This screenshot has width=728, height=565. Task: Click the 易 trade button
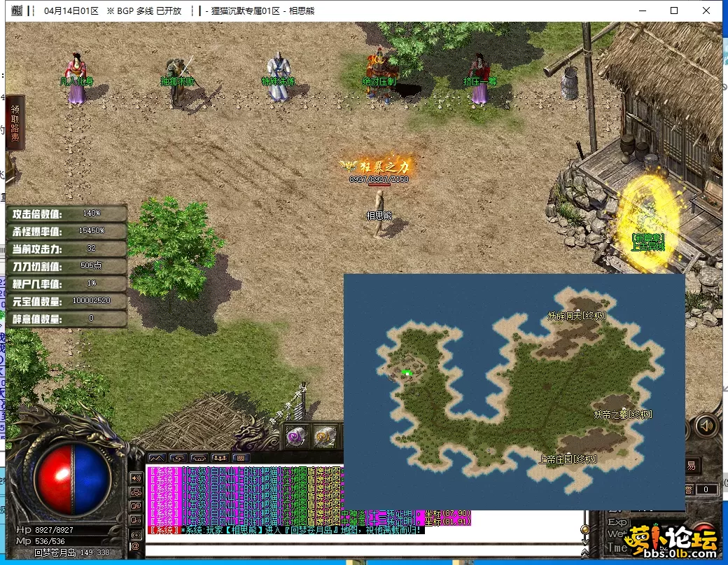click(692, 466)
